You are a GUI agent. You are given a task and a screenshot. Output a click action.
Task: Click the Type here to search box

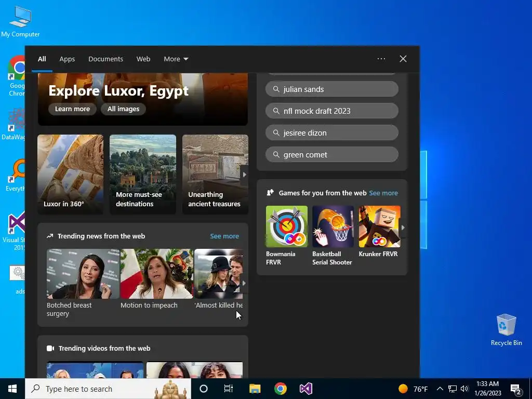coord(108,389)
